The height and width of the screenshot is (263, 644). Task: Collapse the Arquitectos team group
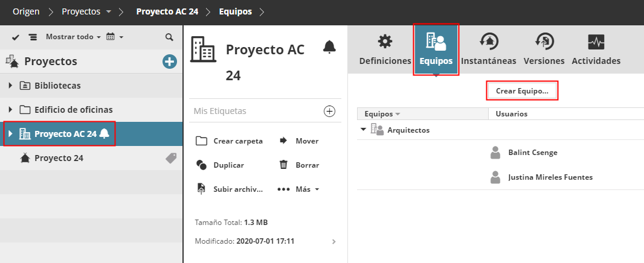[x=363, y=130]
